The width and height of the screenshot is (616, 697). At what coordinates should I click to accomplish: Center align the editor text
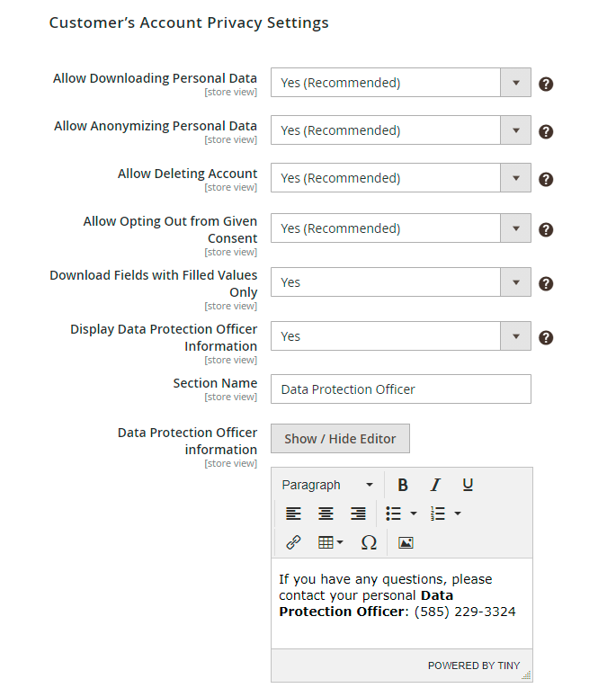click(326, 514)
